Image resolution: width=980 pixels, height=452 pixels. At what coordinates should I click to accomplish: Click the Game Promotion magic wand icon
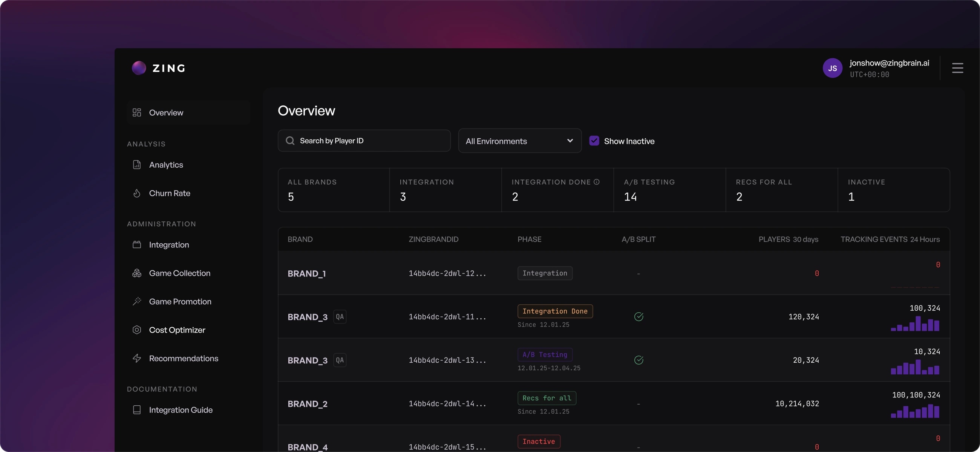136,301
